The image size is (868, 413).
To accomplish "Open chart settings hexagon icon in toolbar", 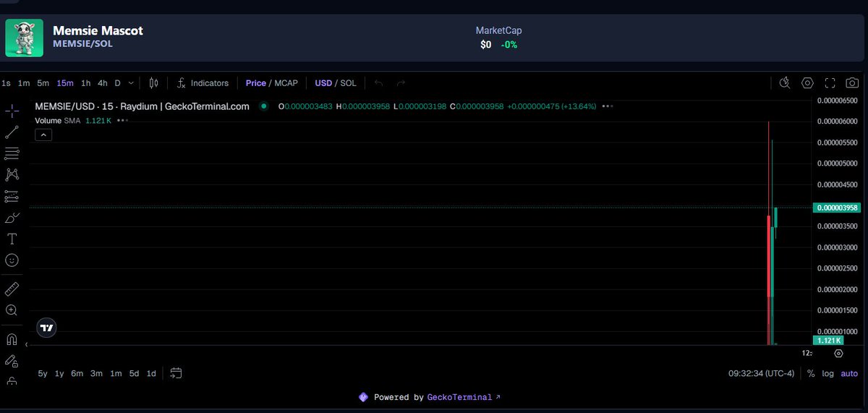I will point(808,83).
